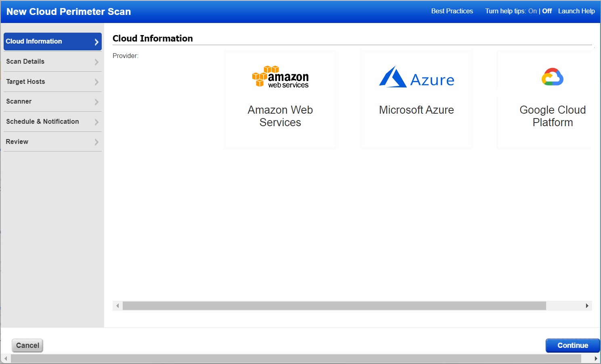Click the Launch Help link
This screenshot has height=364, width=601.
tap(576, 11)
